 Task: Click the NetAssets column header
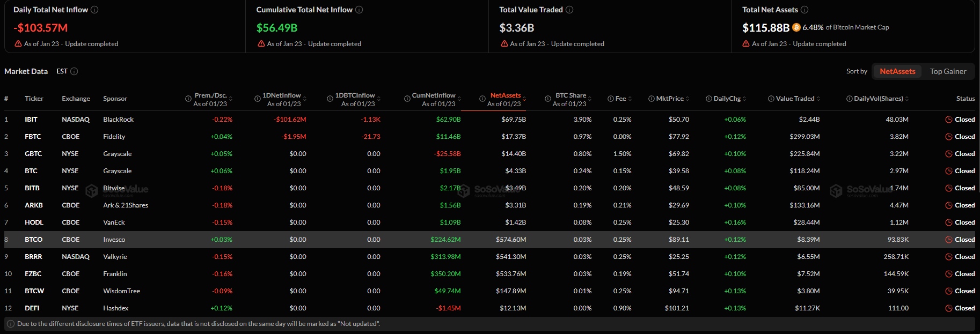pyautogui.click(x=505, y=95)
